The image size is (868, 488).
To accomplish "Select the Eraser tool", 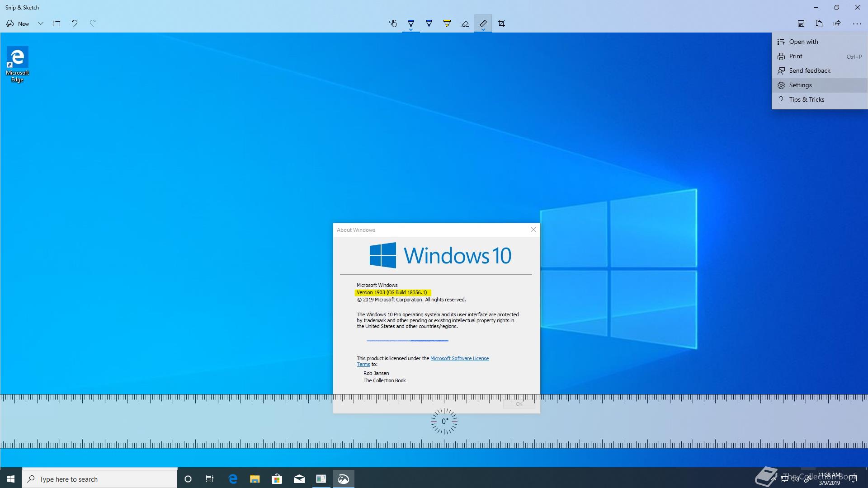I will pyautogui.click(x=465, y=23).
